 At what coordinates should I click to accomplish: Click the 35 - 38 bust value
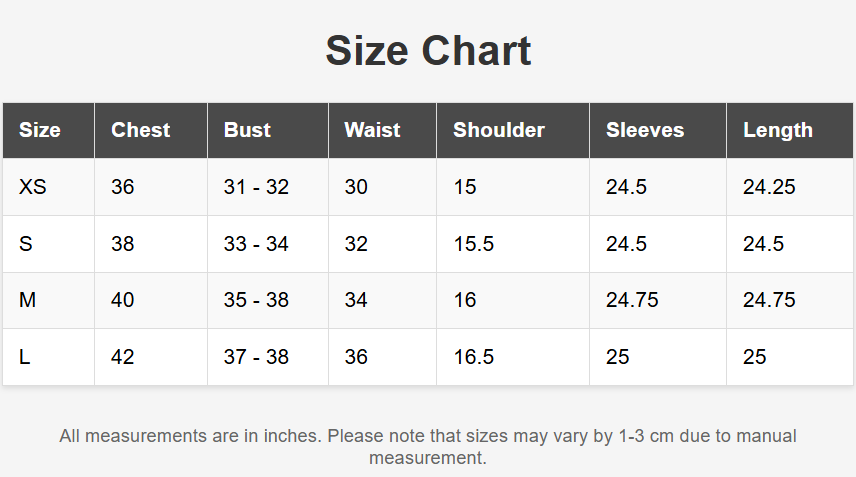click(256, 300)
